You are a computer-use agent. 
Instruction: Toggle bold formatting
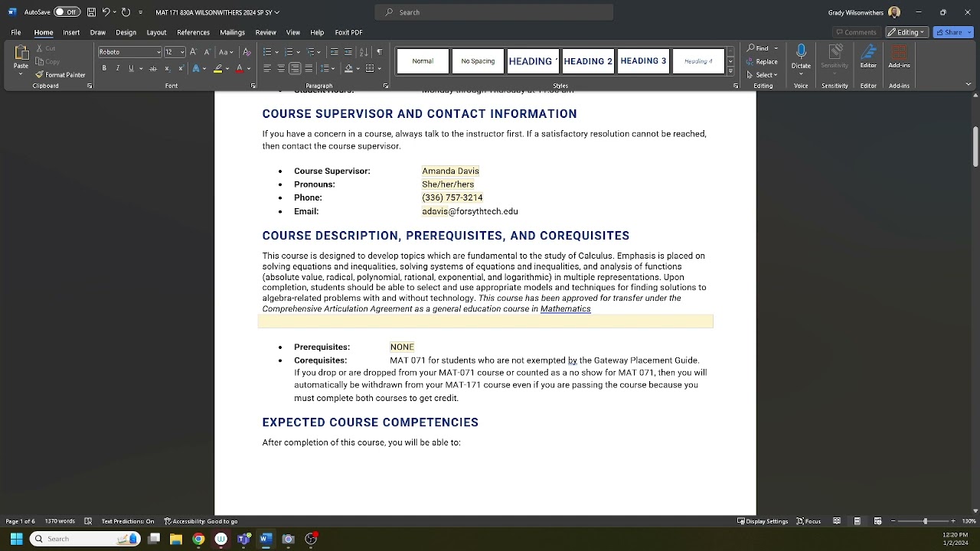click(x=104, y=69)
